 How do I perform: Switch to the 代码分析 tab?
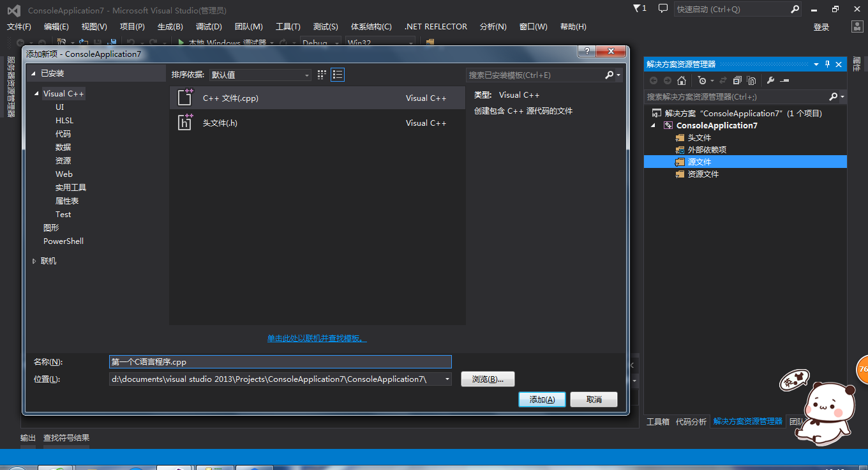[691, 421]
